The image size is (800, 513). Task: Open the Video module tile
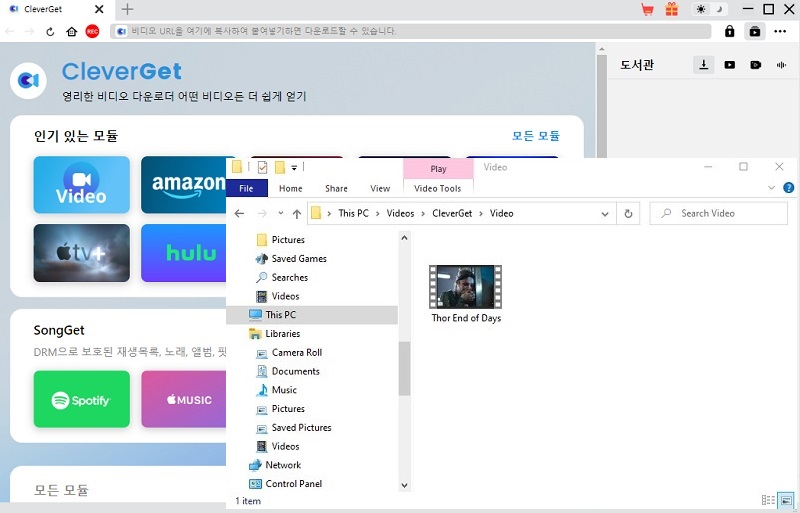point(82,185)
